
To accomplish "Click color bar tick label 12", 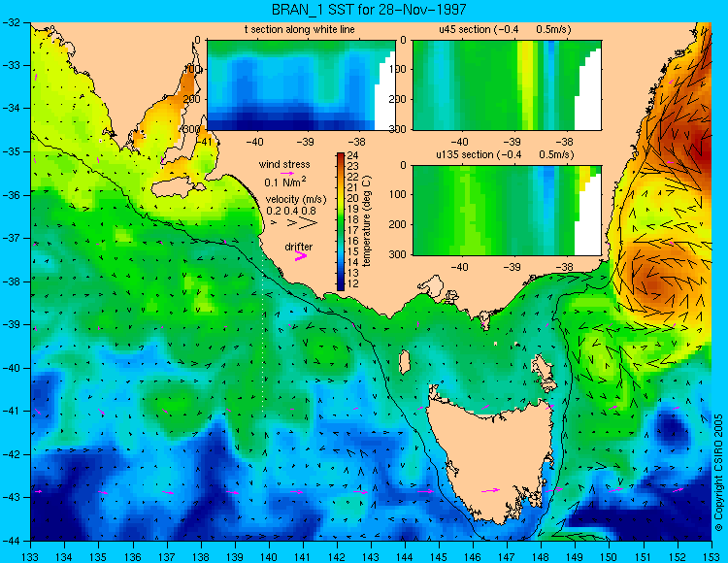I will coord(353,283).
